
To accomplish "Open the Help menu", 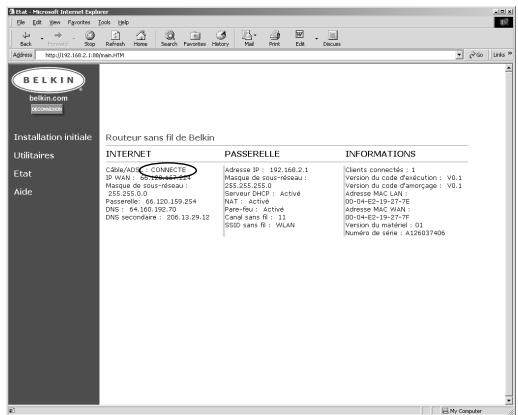I will pos(123,22).
